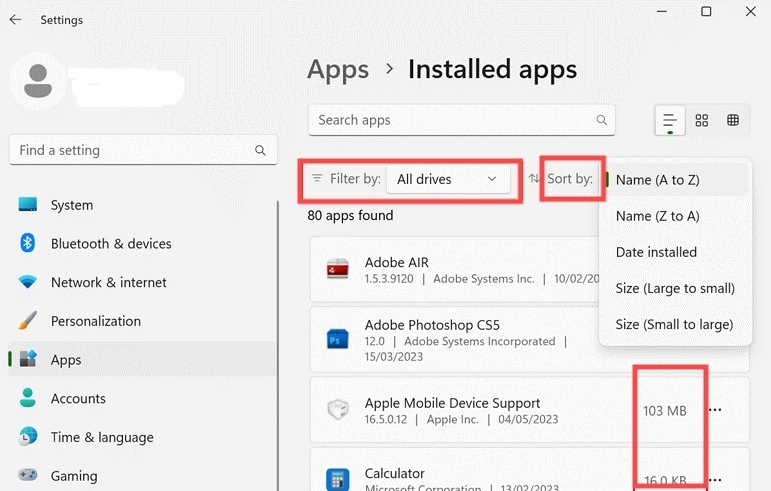771x491 pixels.
Task: Click the magnifier in Find a setting
Action: 260,150
